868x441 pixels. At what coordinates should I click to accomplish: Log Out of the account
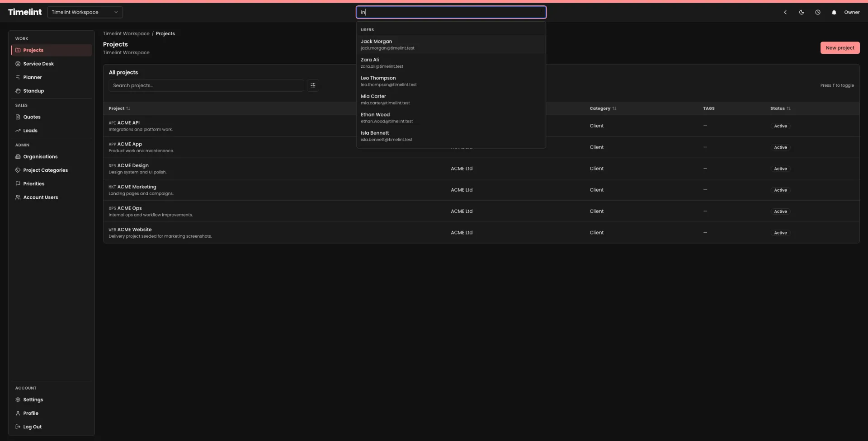pyautogui.click(x=32, y=427)
